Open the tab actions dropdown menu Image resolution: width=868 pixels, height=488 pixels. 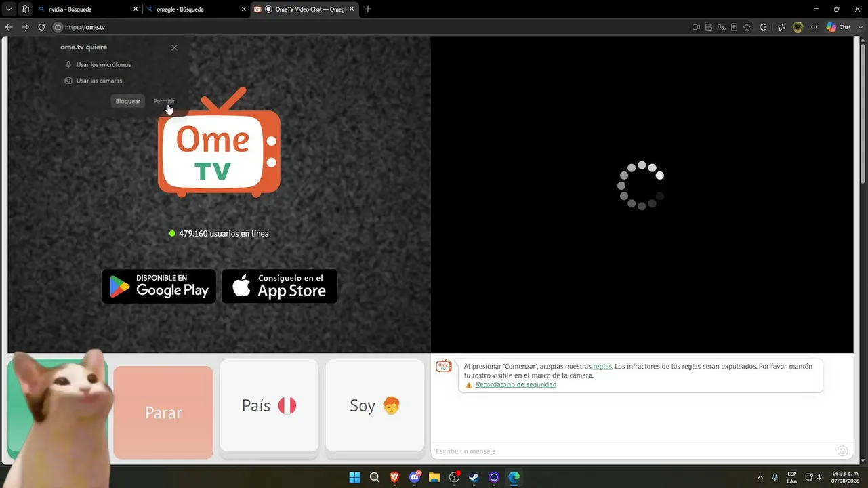[x=9, y=9]
